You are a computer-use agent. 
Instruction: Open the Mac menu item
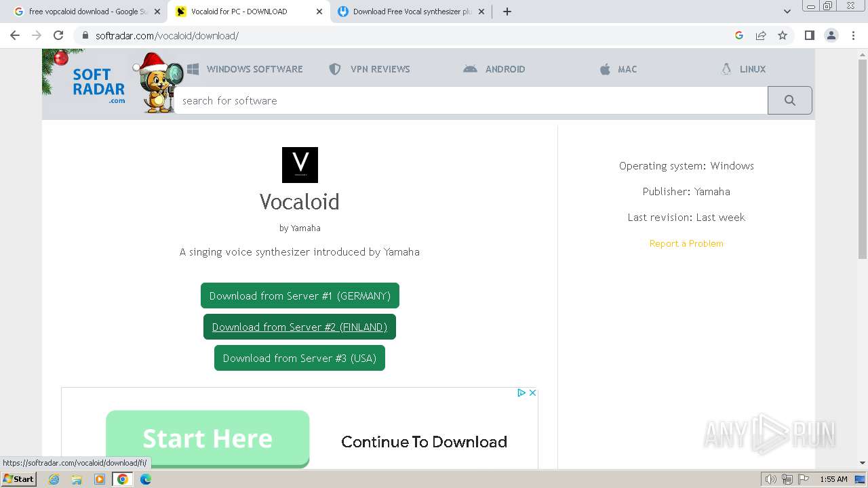point(618,69)
